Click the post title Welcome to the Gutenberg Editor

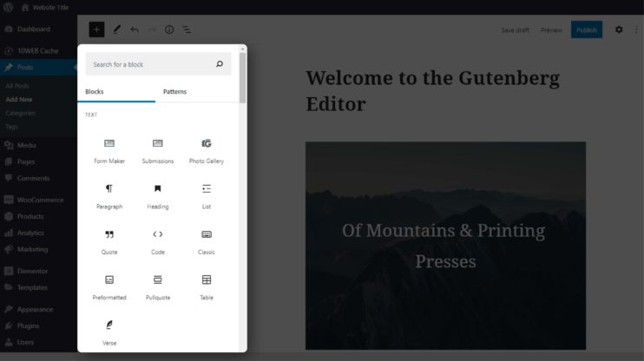(x=432, y=90)
